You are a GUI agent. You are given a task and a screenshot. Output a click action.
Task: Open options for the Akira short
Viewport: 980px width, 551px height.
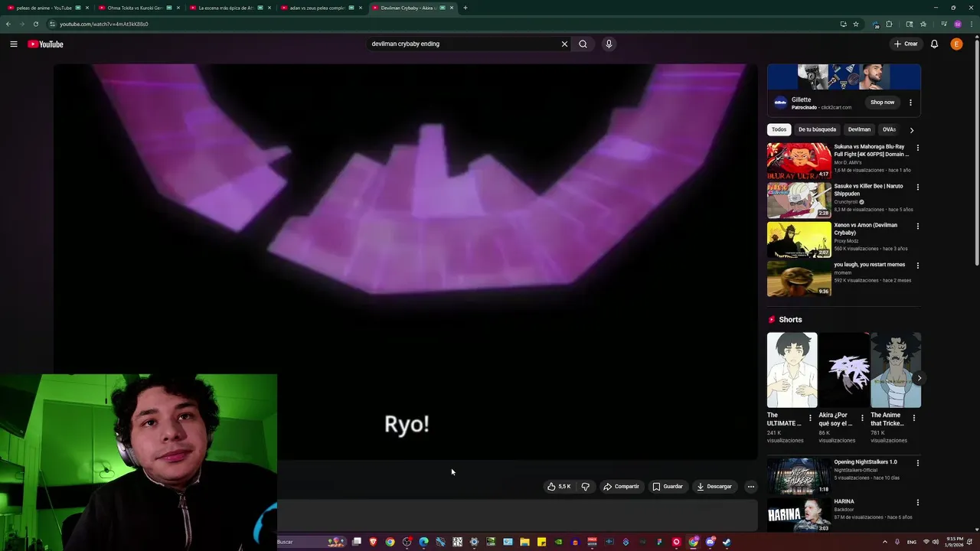click(862, 418)
